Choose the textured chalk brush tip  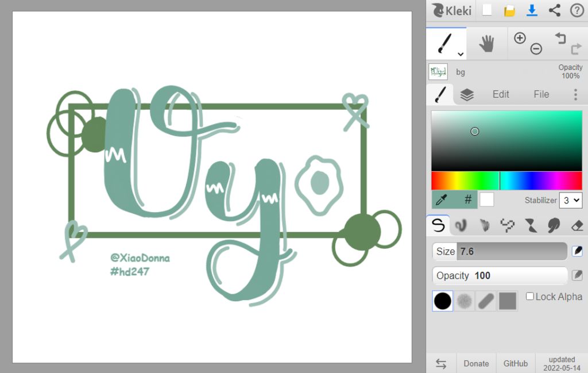point(464,301)
